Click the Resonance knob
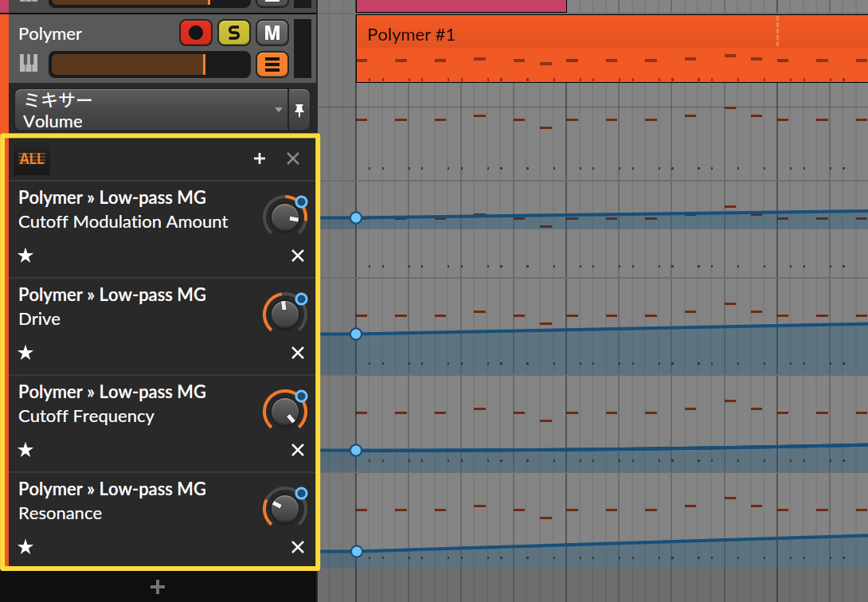 click(x=284, y=508)
